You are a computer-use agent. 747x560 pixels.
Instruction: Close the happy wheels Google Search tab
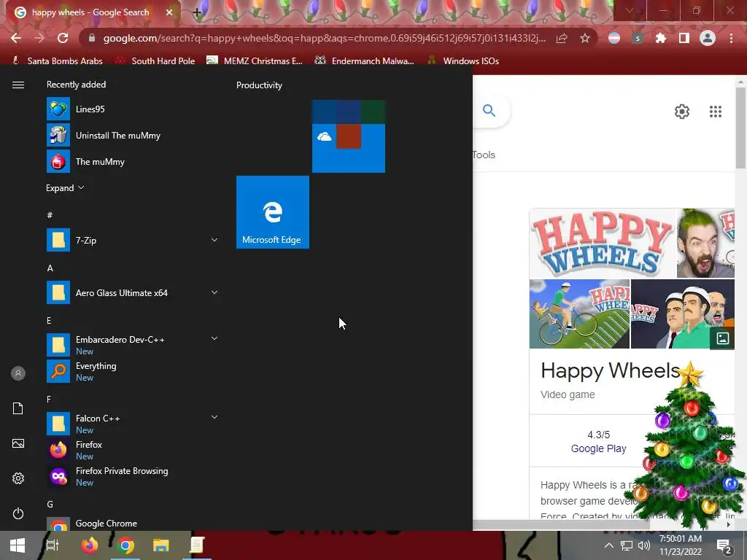pos(169,12)
